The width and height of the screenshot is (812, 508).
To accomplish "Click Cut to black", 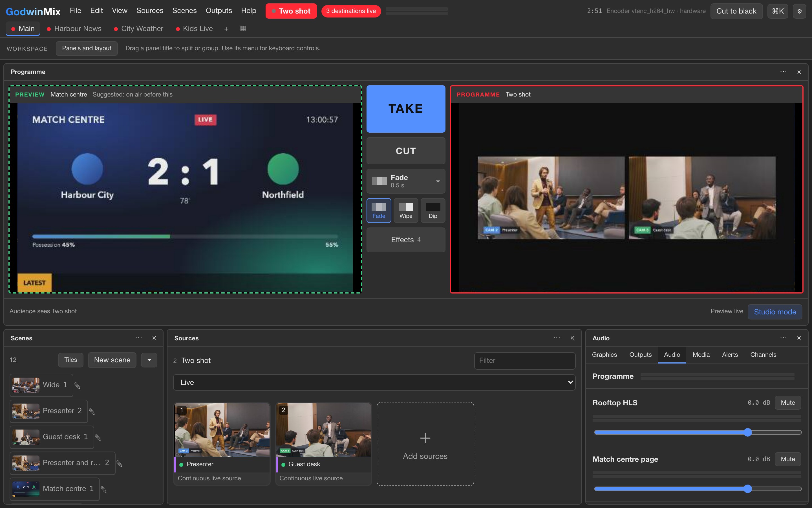I will coord(736,11).
